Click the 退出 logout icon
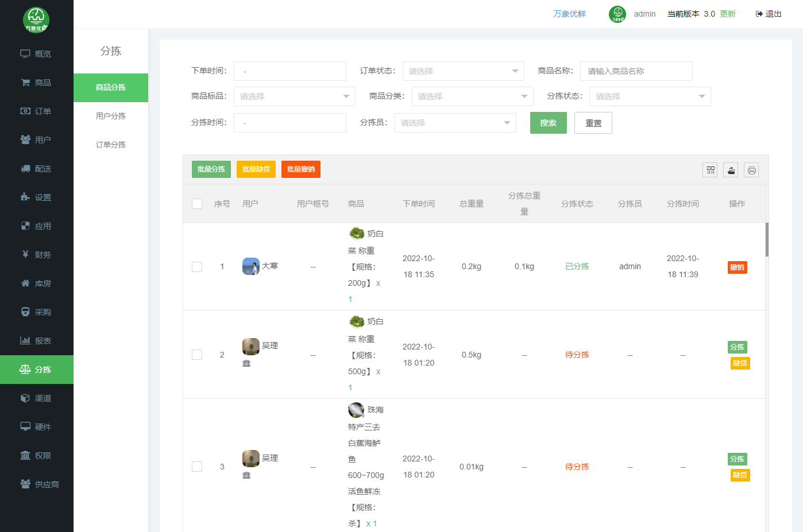Screen dimensions: 803x532 [x=759, y=14]
